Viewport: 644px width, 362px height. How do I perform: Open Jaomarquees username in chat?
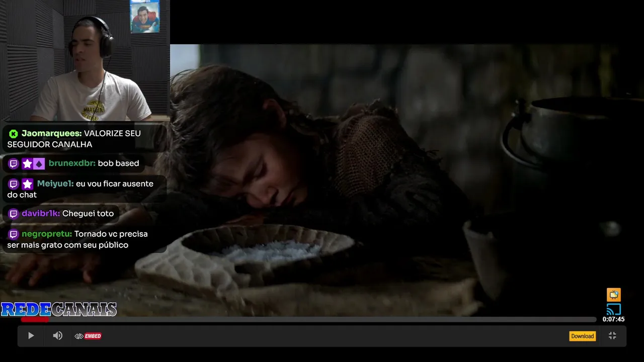tap(51, 133)
